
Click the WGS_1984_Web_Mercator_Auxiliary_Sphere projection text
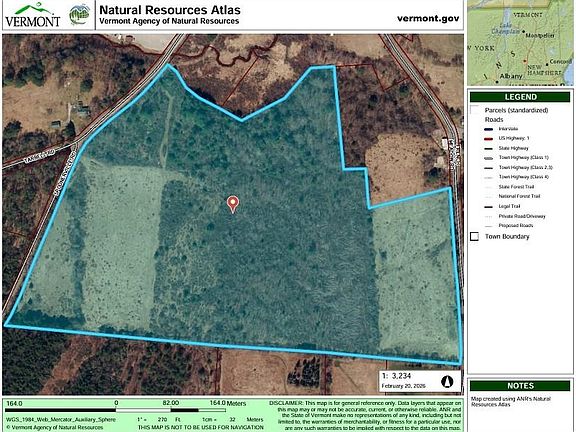[x=61, y=420]
